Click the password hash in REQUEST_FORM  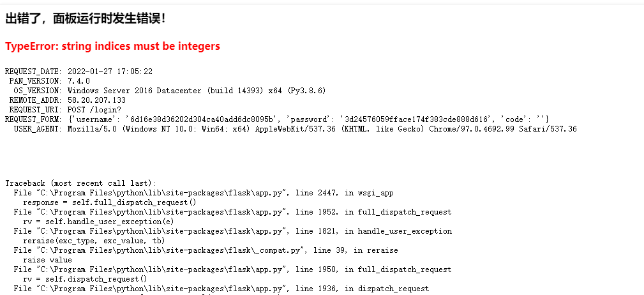[x=417, y=119]
